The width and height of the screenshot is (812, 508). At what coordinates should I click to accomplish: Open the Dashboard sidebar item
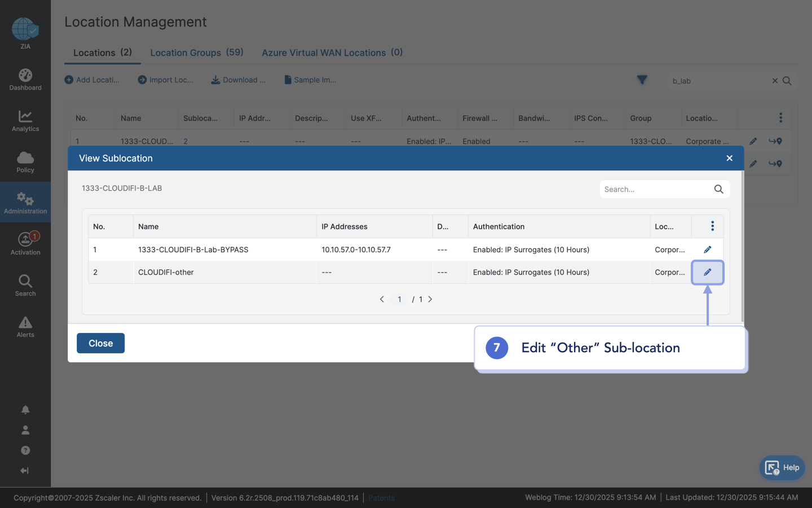click(25, 80)
